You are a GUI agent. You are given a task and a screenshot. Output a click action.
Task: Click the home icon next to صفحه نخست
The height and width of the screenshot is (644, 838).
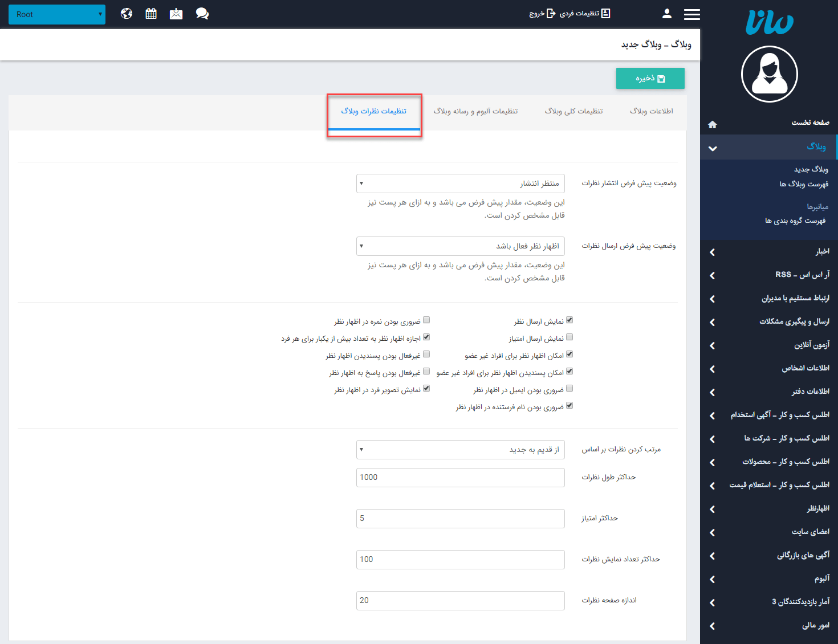click(712, 124)
